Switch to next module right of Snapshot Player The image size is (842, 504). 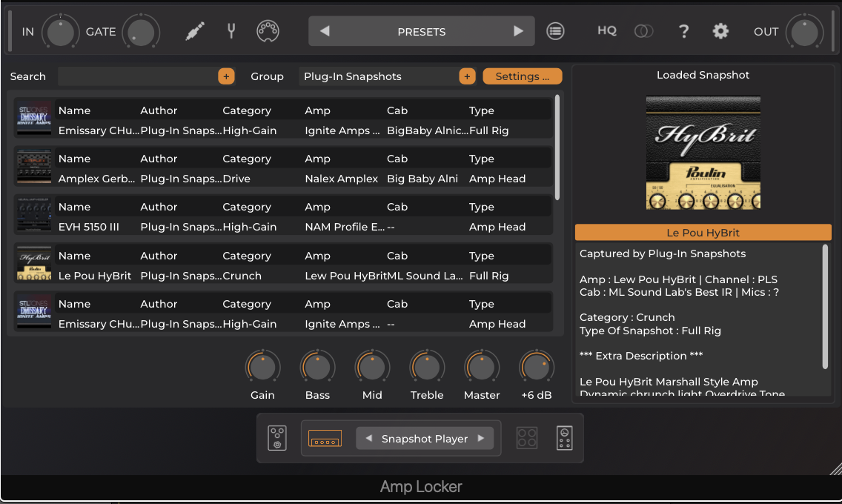[x=480, y=439]
